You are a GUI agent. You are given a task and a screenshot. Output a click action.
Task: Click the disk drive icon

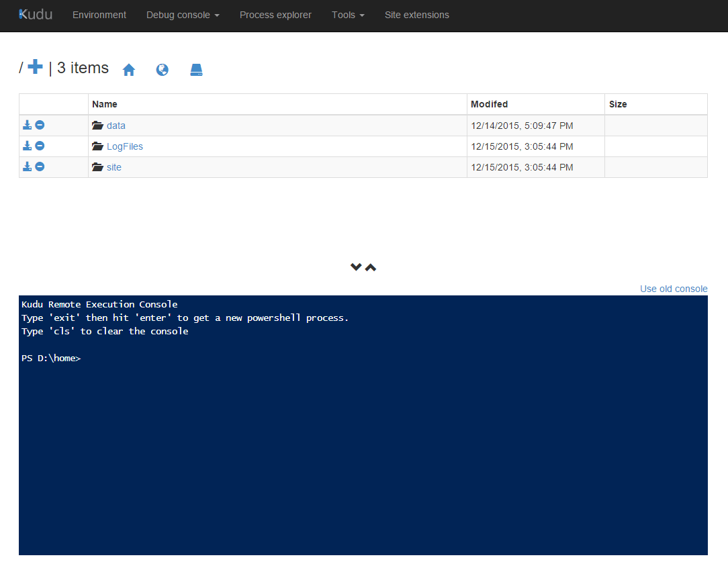196,70
